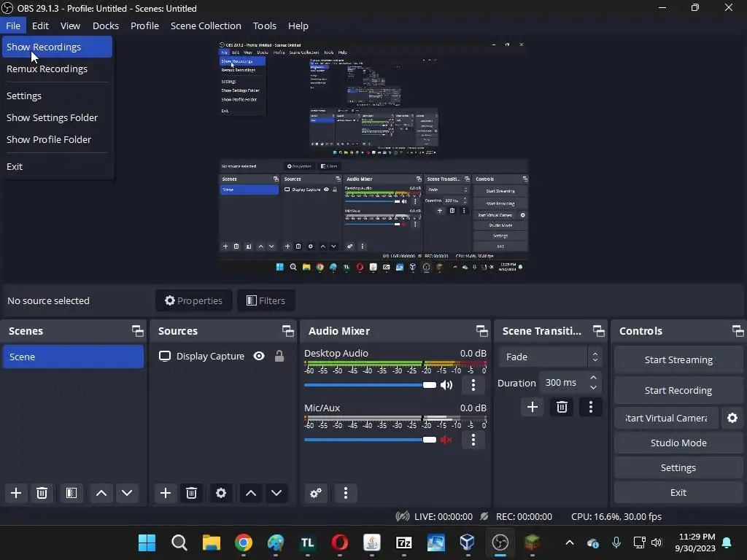This screenshot has height=560, width=747.
Task: Choose Exit in the File menu
Action: [57, 167]
